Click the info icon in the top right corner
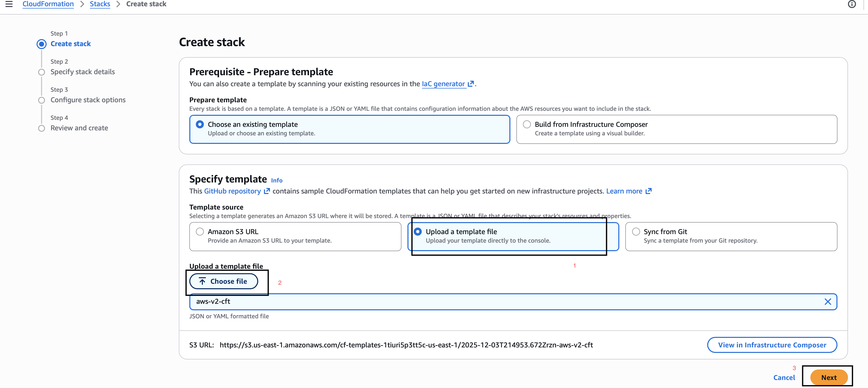This screenshot has width=868, height=388. point(852,4)
